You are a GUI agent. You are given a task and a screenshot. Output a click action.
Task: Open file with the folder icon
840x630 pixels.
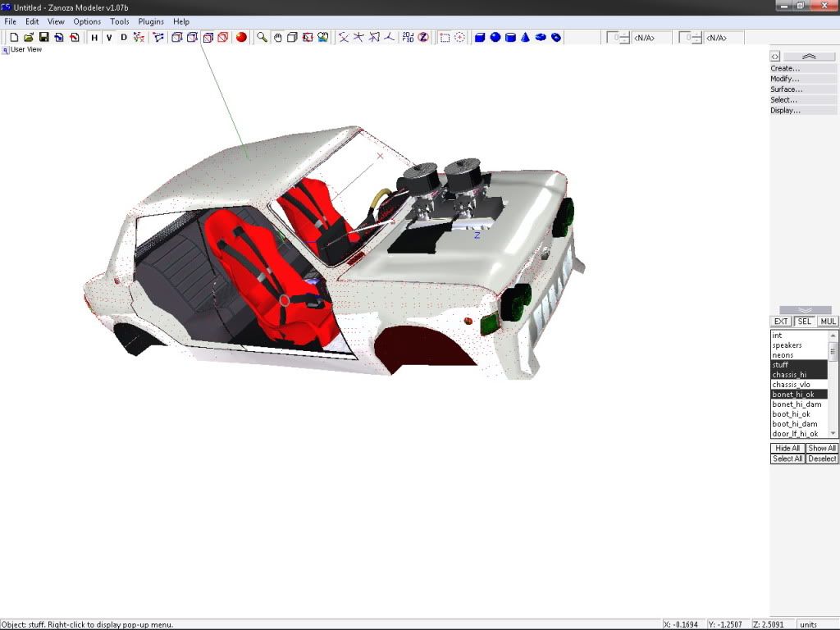[29, 37]
